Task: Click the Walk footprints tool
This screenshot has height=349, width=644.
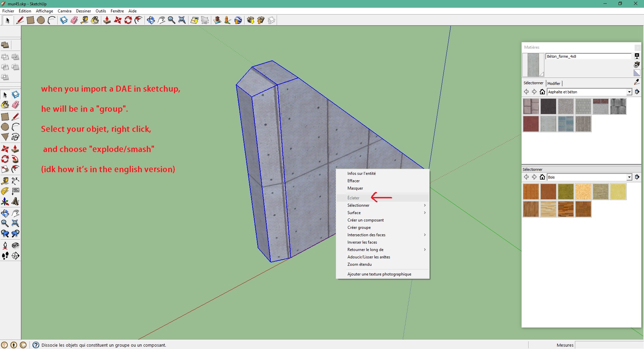Action: tap(5, 256)
